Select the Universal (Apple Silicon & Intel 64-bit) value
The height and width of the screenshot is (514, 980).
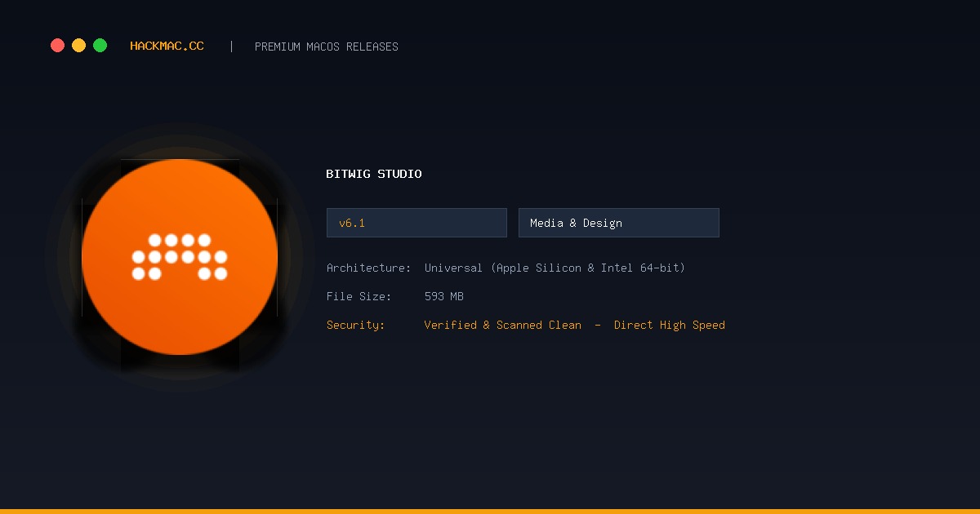point(555,268)
